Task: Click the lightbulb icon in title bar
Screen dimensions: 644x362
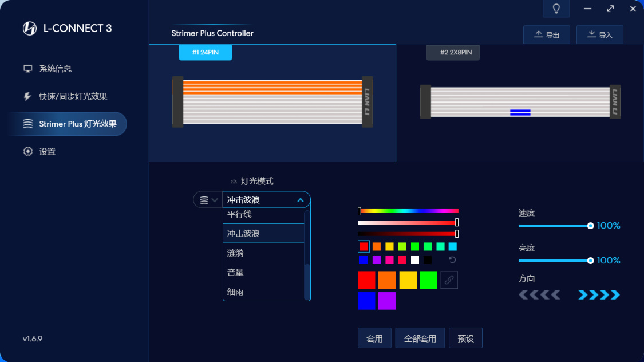Action: (556, 9)
